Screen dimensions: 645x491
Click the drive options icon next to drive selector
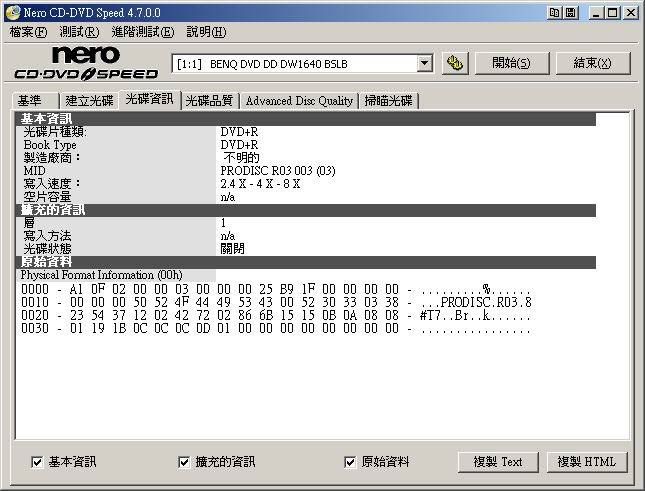tap(455, 63)
